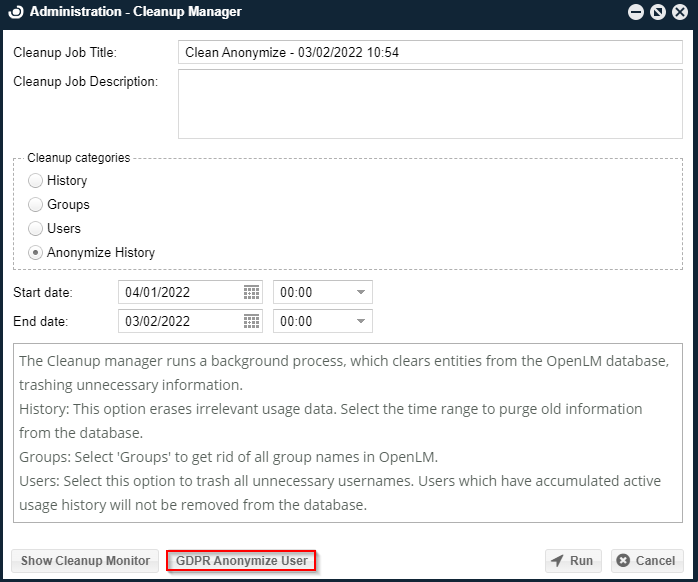Viewport: 698px width, 582px height.
Task: Choose the Users cleanup category
Action: point(36,229)
